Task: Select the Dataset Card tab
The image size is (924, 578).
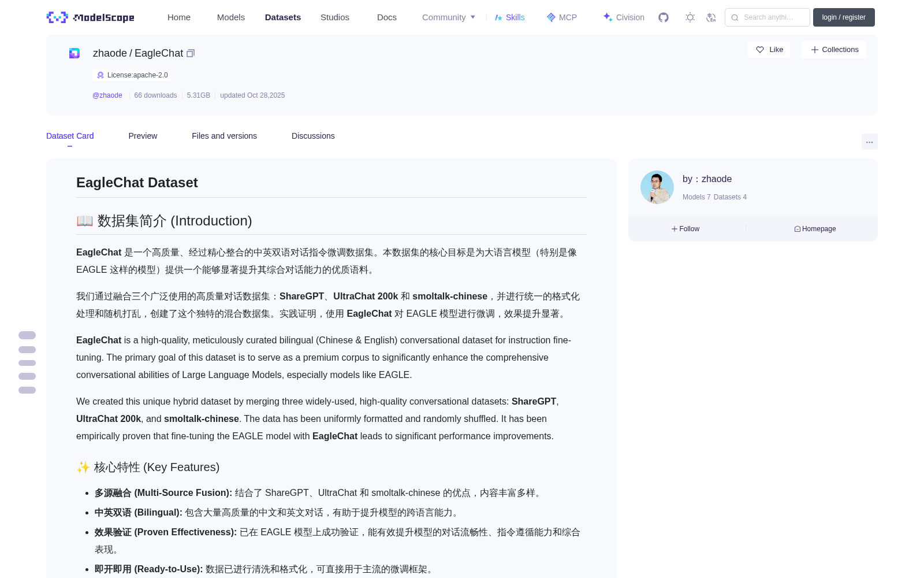Action: click(x=70, y=136)
